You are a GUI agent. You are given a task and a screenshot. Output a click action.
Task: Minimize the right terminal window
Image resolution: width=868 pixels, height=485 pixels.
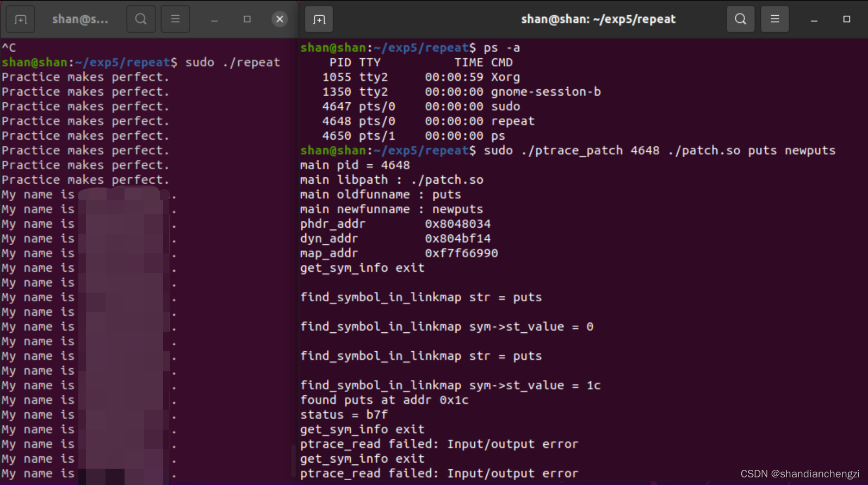(814, 20)
